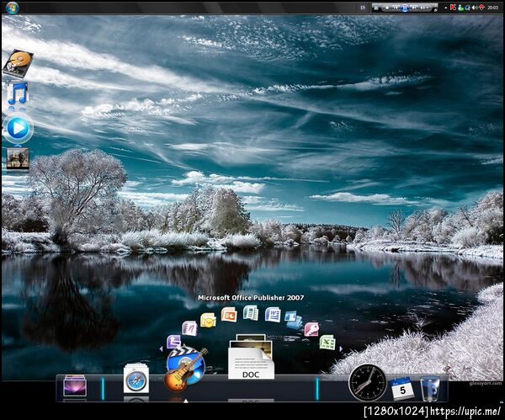Open blue stacked-pages icon beside Word
The width and height of the screenshot is (505, 420).
(294, 320)
